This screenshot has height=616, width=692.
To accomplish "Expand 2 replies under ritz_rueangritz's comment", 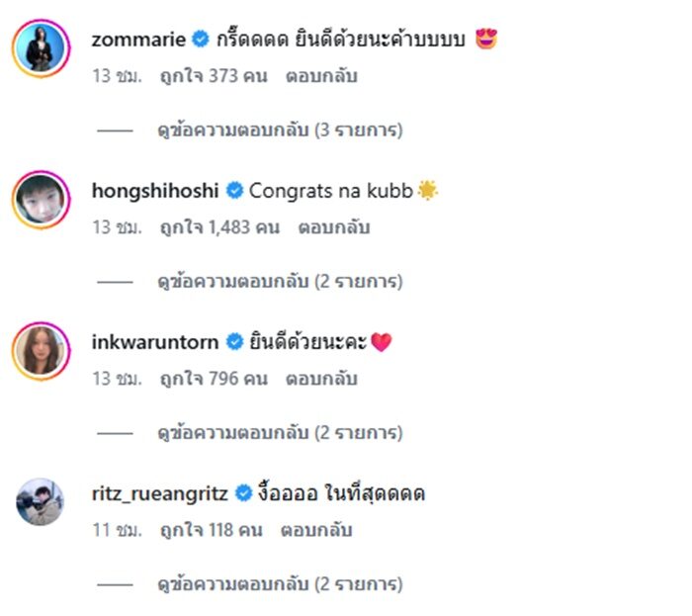I will pos(280,584).
